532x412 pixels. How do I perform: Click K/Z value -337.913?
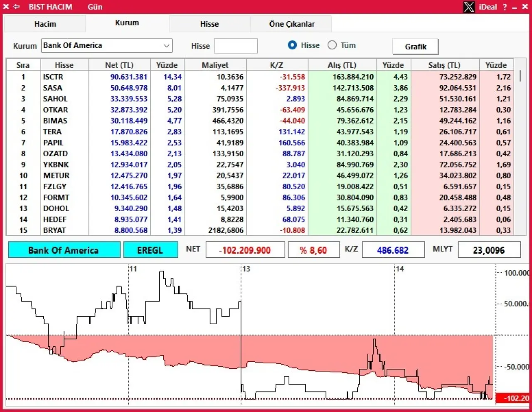point(290,88)
